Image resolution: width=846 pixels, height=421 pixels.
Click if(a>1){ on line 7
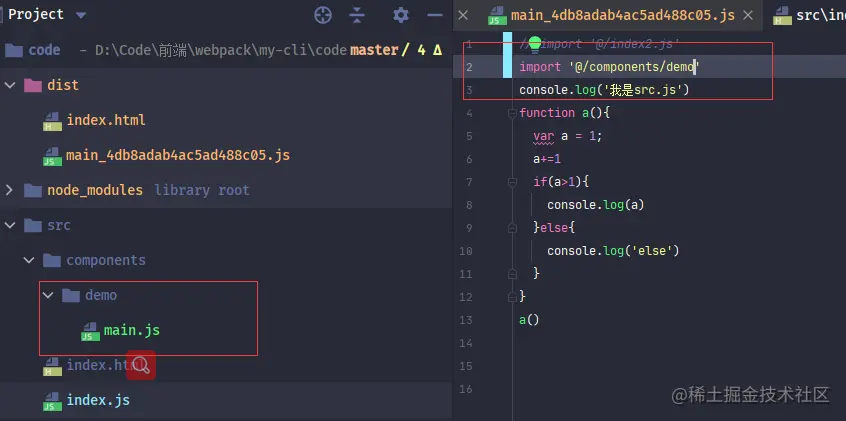coord(561,182)
